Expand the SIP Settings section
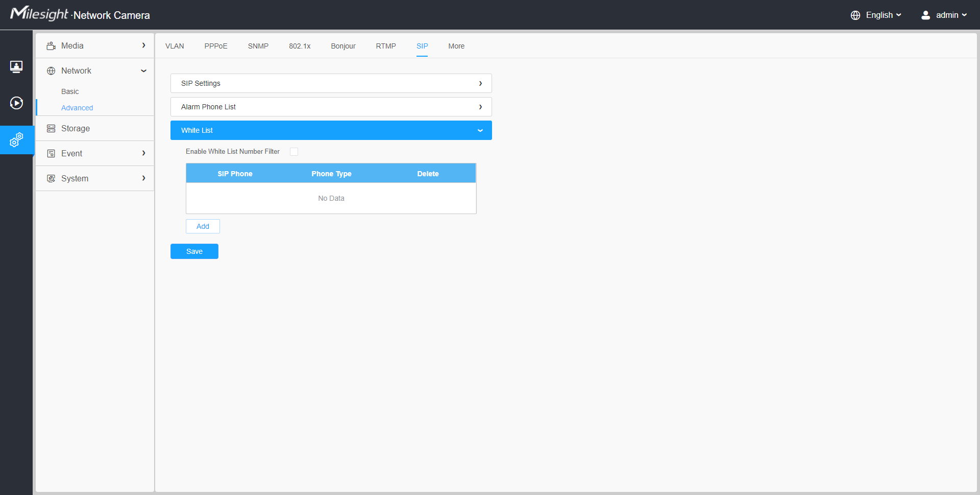 331,83
